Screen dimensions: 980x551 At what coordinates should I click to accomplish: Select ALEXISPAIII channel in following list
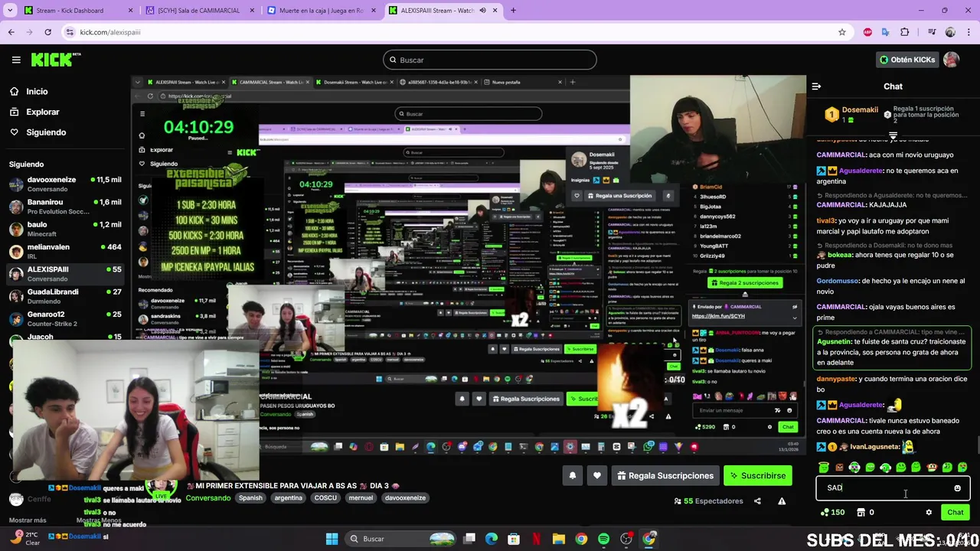[x=65, y=273]
